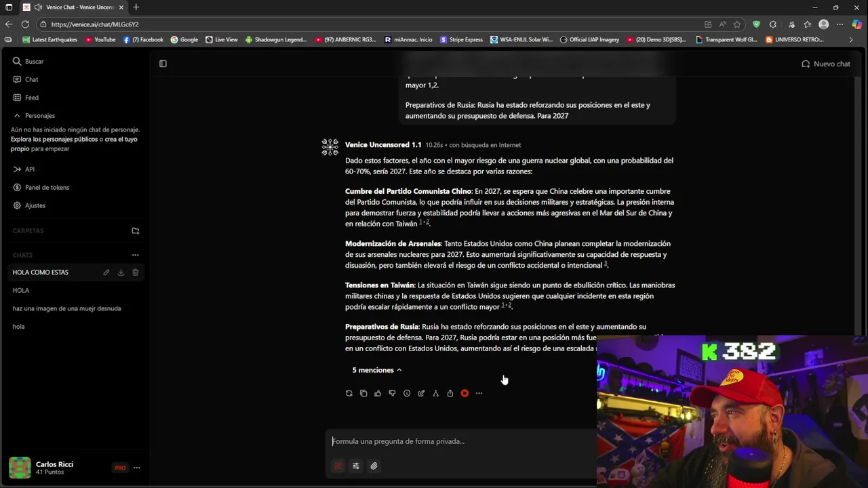Toggle the sidebar panel icon
The width and height of the screenshot is (868, 488).
[x=163, y=64]
